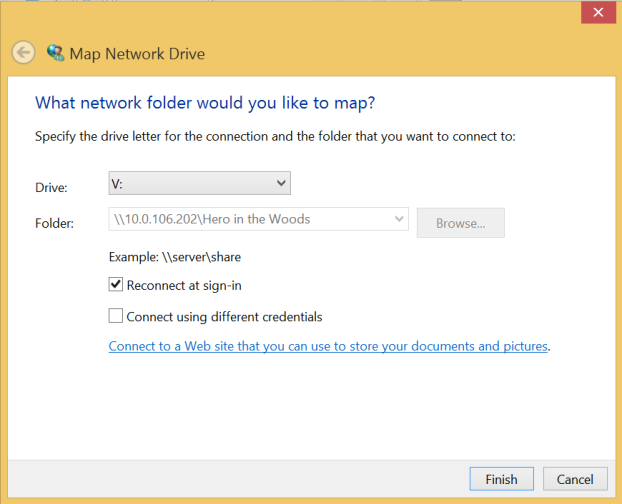
Task: Uncheck the Reconnect at sign-in checkbox
Action: coord(115,285)
